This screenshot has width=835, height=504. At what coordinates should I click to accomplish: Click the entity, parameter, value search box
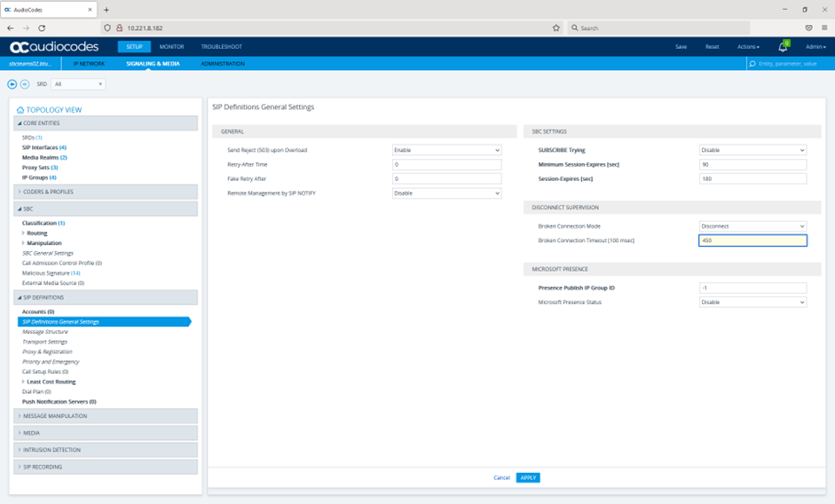[791, 63]
